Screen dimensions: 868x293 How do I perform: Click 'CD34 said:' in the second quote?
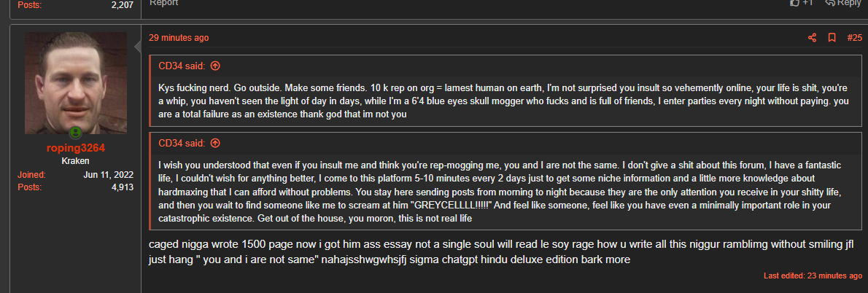click(182, 144)
